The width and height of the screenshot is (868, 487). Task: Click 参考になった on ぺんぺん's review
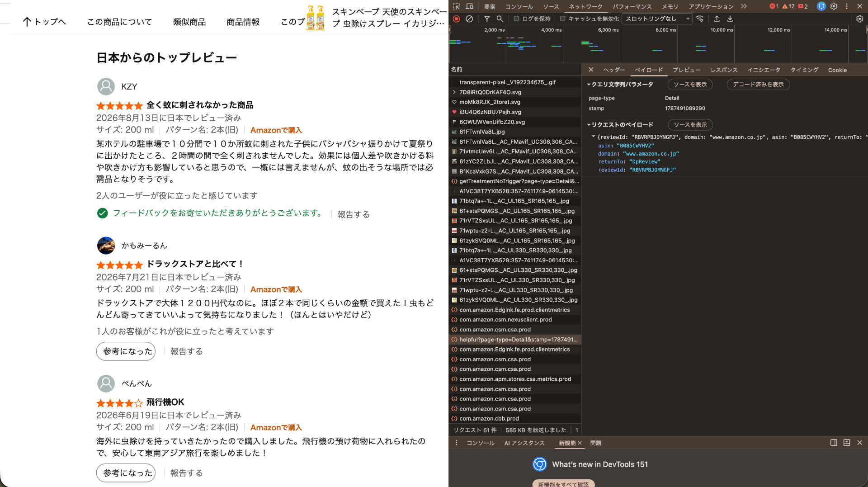(x=126, y=473)
